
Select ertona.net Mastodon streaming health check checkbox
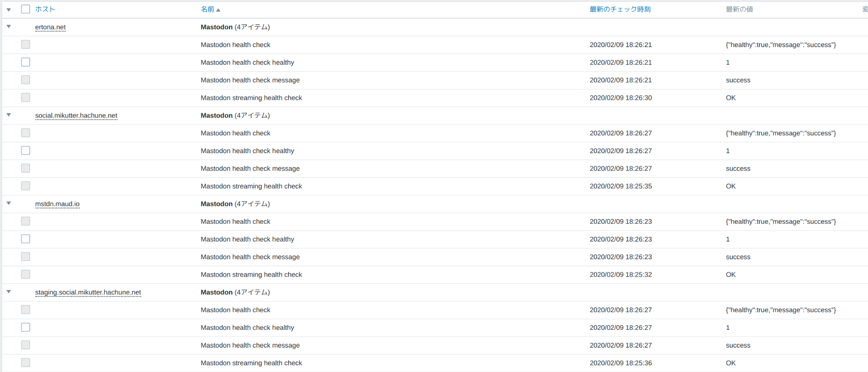26,97
